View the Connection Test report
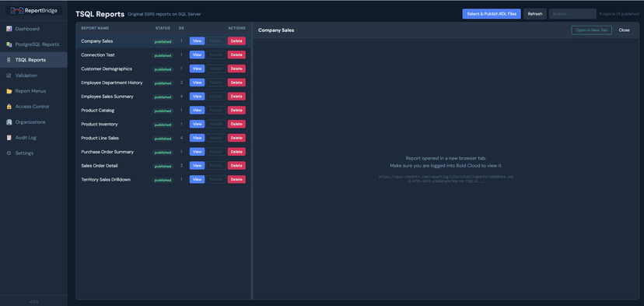 197,55
